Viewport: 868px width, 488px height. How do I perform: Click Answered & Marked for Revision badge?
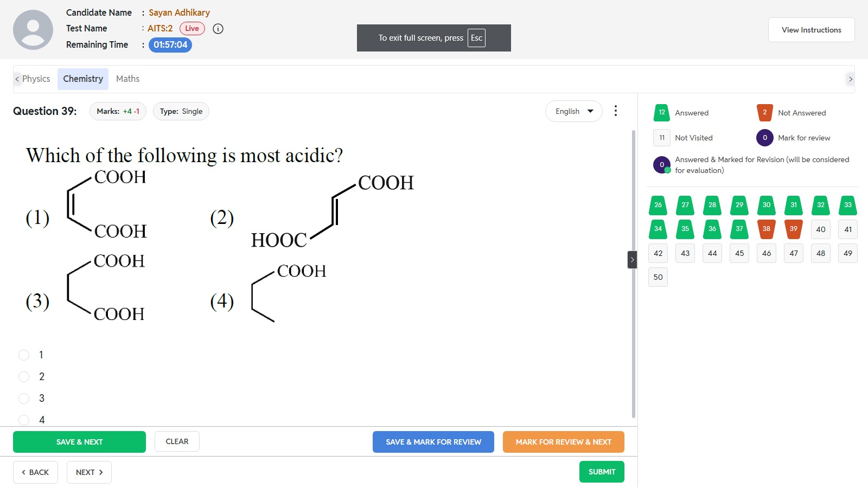662,165
